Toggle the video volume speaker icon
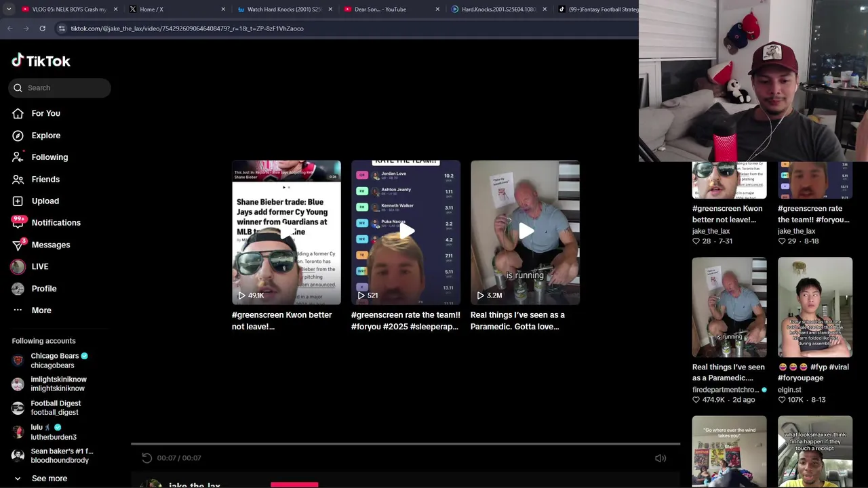868x488 pixels. pyautogui.click(x=660, y=458)
